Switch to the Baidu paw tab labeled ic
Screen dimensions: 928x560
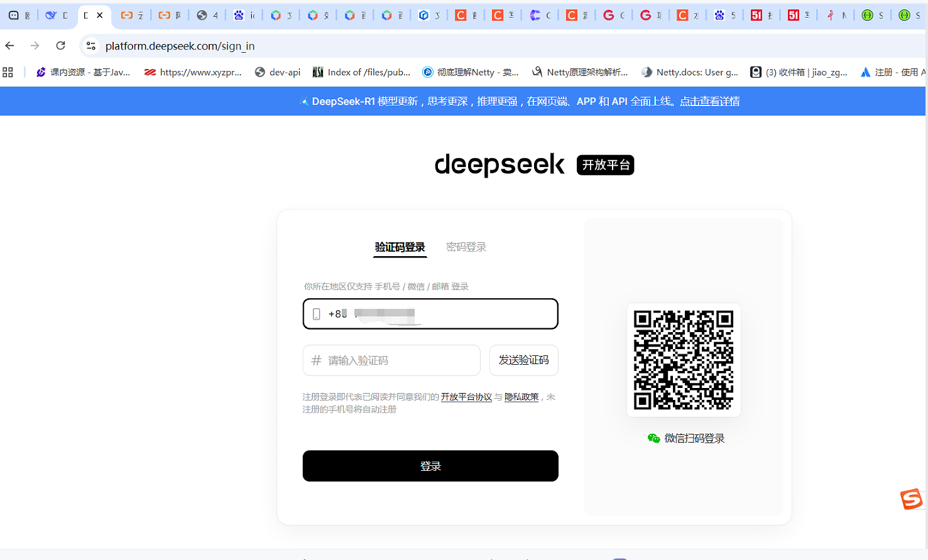(x=244, y=15)
